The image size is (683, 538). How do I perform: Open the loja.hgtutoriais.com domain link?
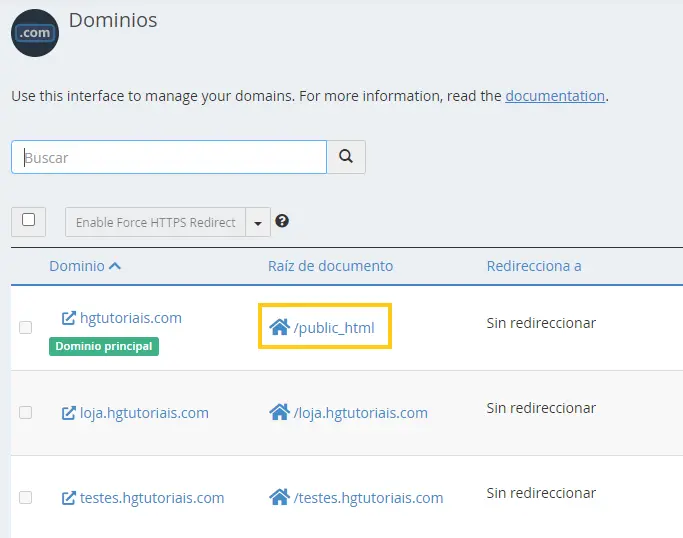click(144, 413)
